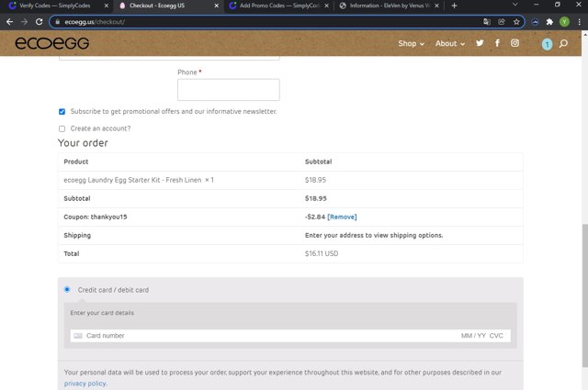The height and width of the screenshot is (390, 588).
Task: Go back using the browser back arrow
Action: [x=9, y=22]
